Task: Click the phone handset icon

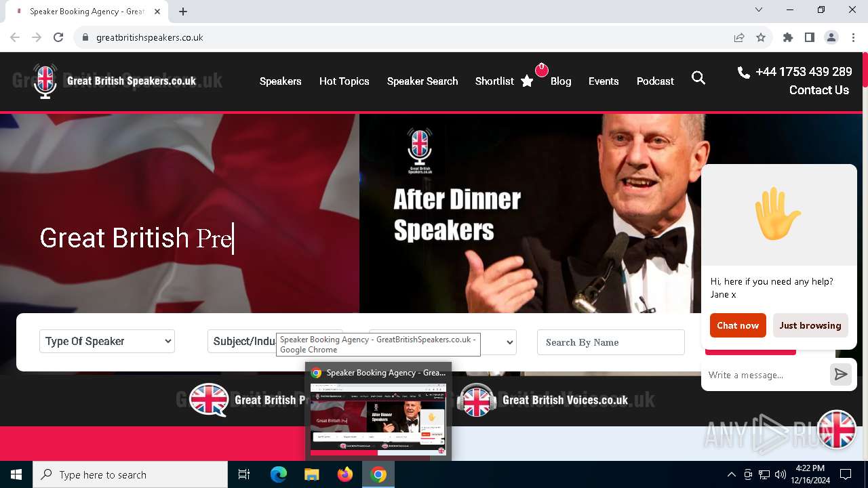Action: click(x=743, y=72)
